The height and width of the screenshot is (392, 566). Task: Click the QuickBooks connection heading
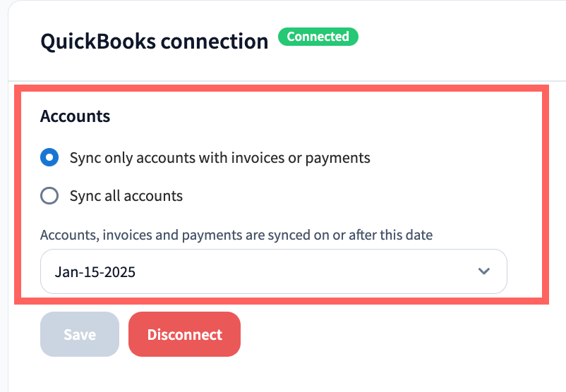[155, 41]
